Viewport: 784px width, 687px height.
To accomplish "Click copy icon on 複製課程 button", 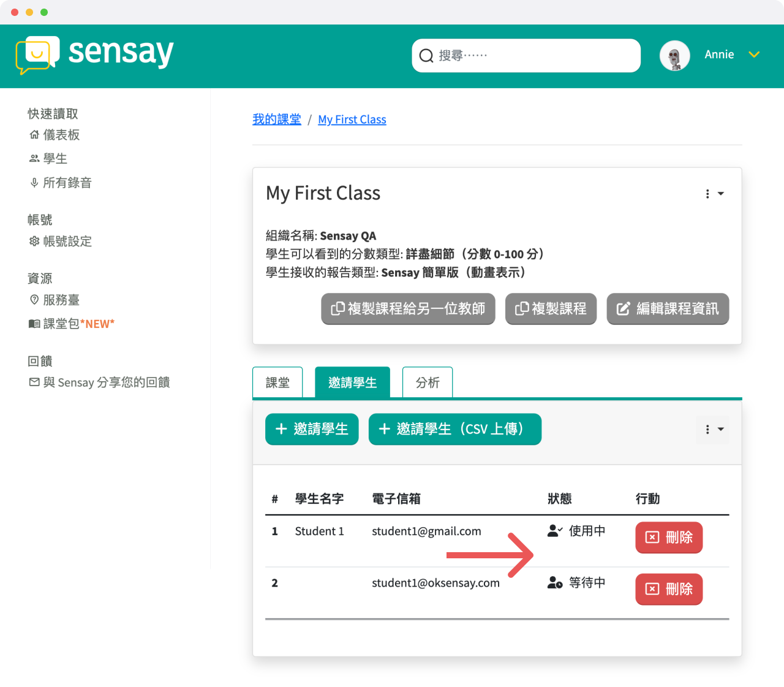I will [522, 308].
